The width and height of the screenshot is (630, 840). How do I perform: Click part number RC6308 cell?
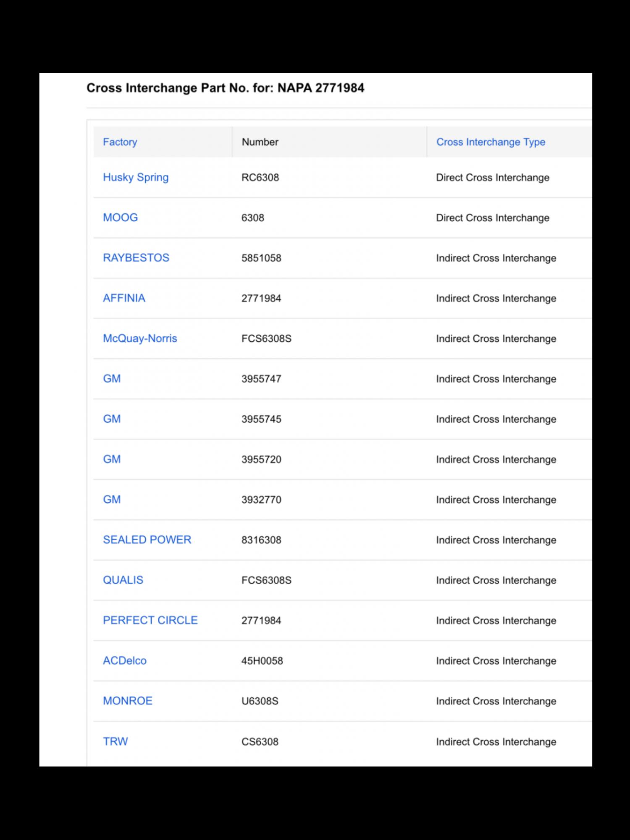pos(260,177)
